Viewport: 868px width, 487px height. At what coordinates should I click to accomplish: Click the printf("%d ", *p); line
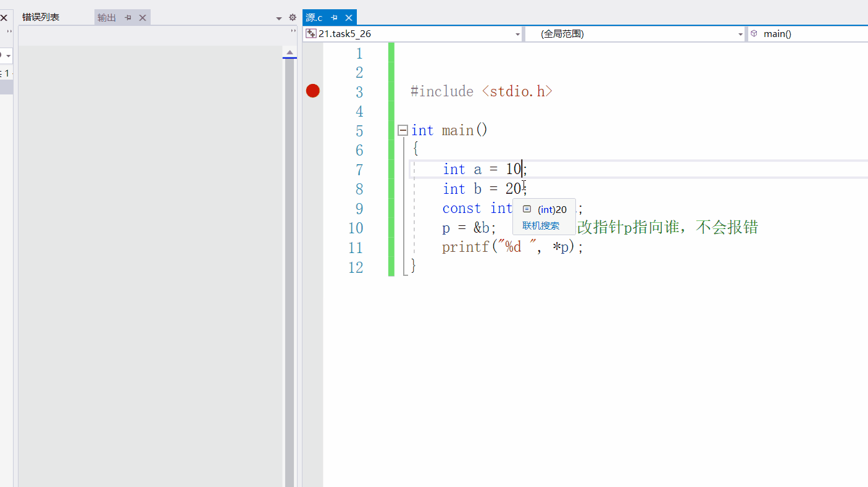point(512,248)
